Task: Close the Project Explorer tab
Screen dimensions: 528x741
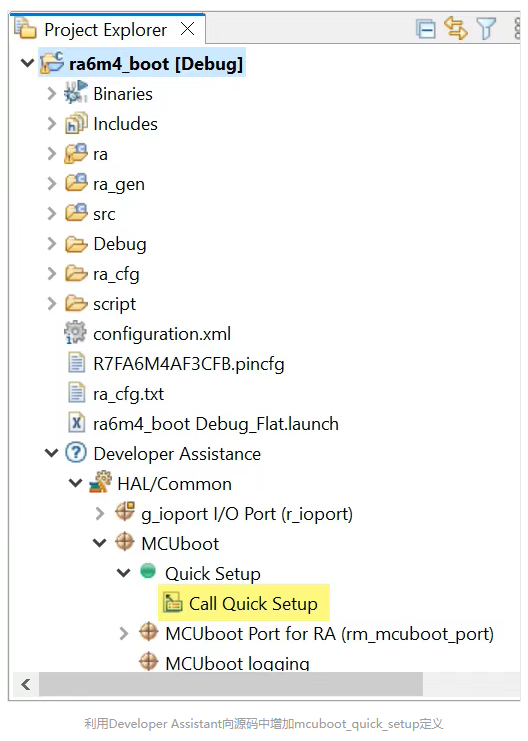Action: [188, 29]
